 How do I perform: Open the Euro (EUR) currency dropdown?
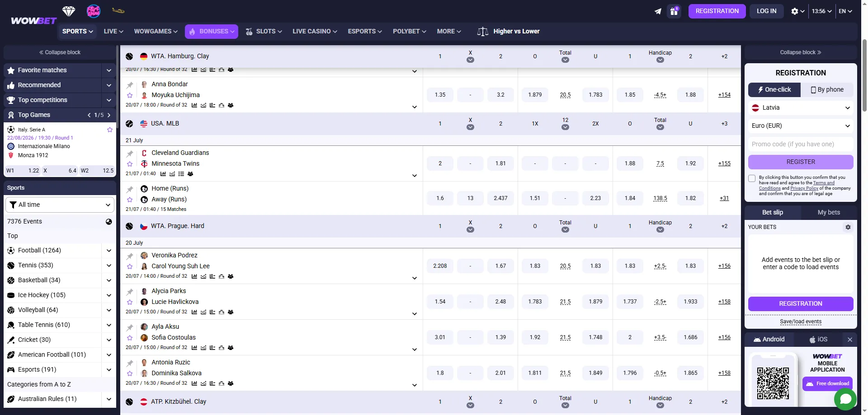[x=801, y=126]
